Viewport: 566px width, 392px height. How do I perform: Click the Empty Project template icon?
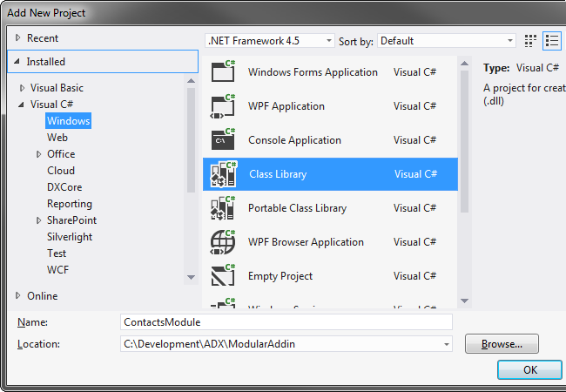click(x=223, y=275)
